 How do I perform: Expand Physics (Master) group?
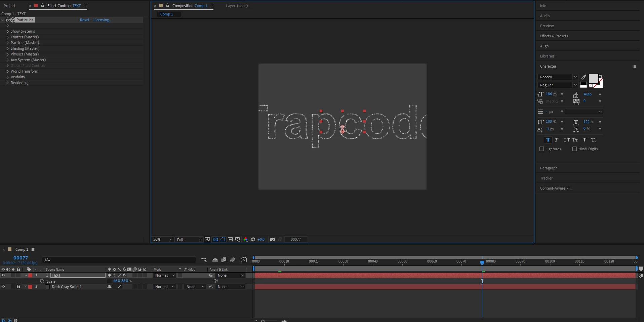point(8,54)
